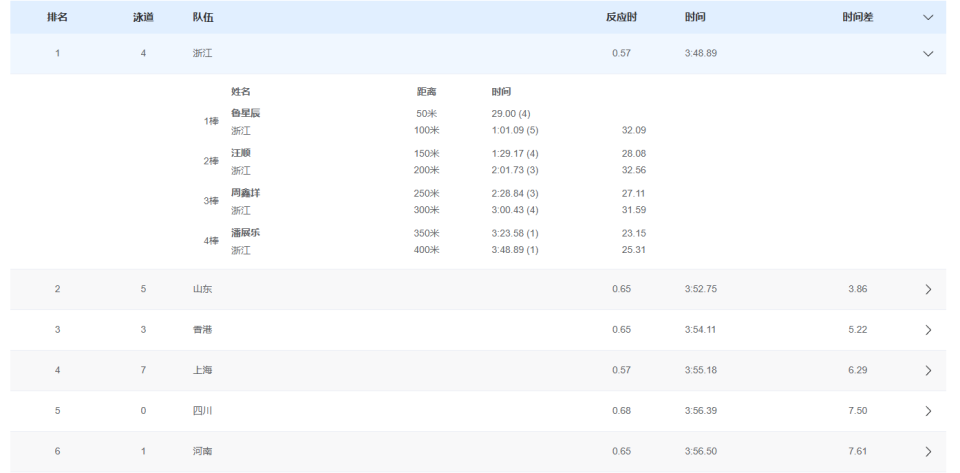Expand the 河南 row details
Viewport: 960px width, 473px height.
[928, 451]
